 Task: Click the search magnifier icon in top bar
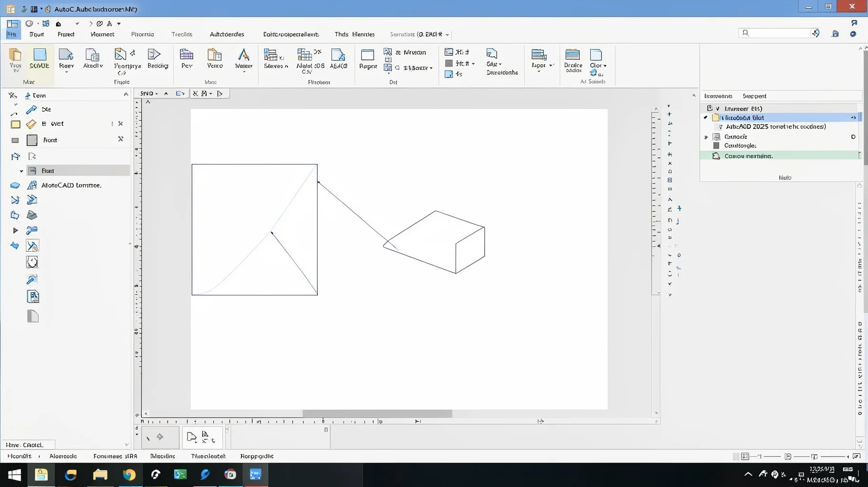click(x=746, y=33)
